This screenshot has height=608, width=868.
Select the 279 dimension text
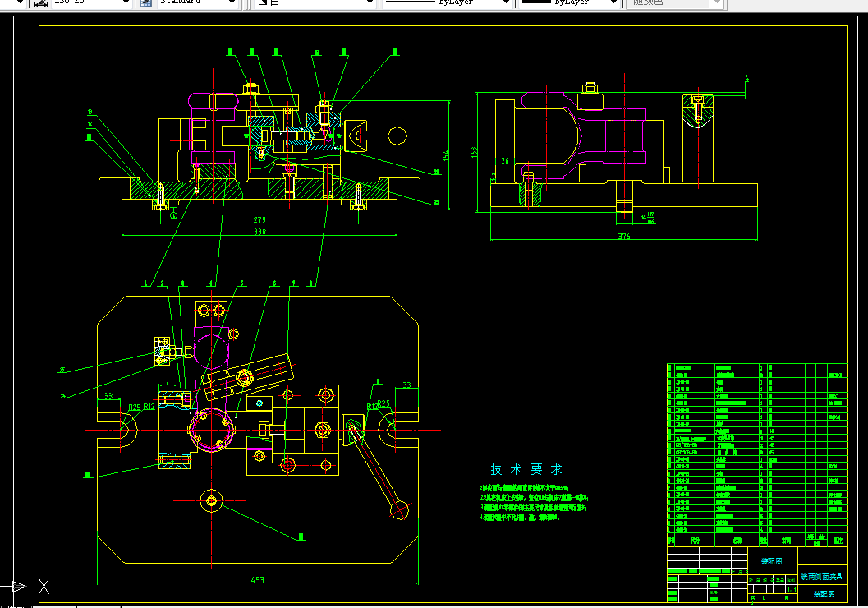(259, 220)
